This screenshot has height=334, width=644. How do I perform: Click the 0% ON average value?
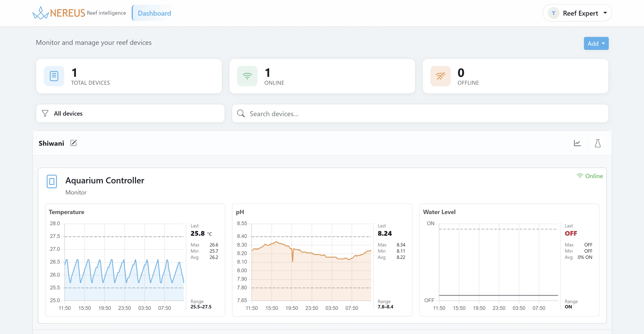coord(585,257)
